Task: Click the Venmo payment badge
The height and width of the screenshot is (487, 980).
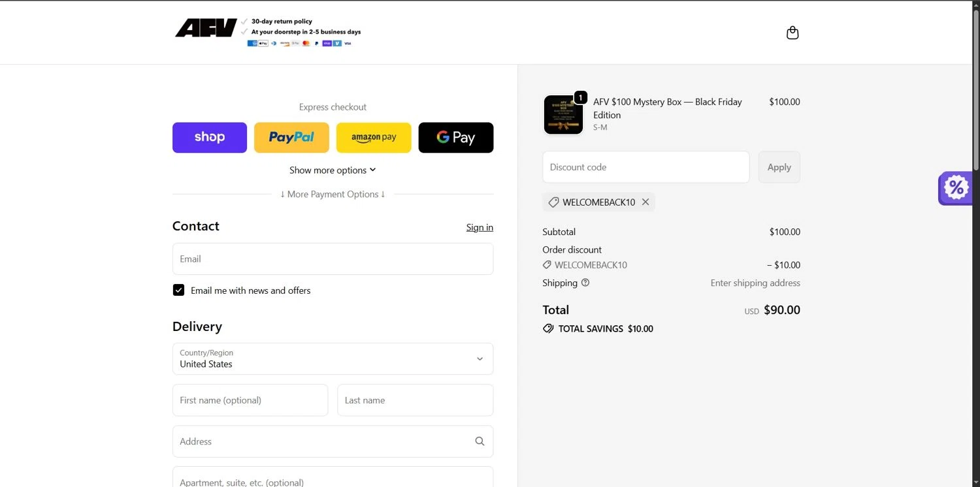Action: pos(337,43)
